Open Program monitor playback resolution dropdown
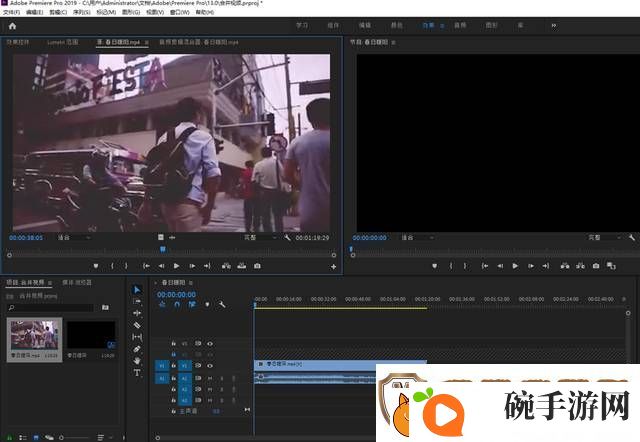 604,237
